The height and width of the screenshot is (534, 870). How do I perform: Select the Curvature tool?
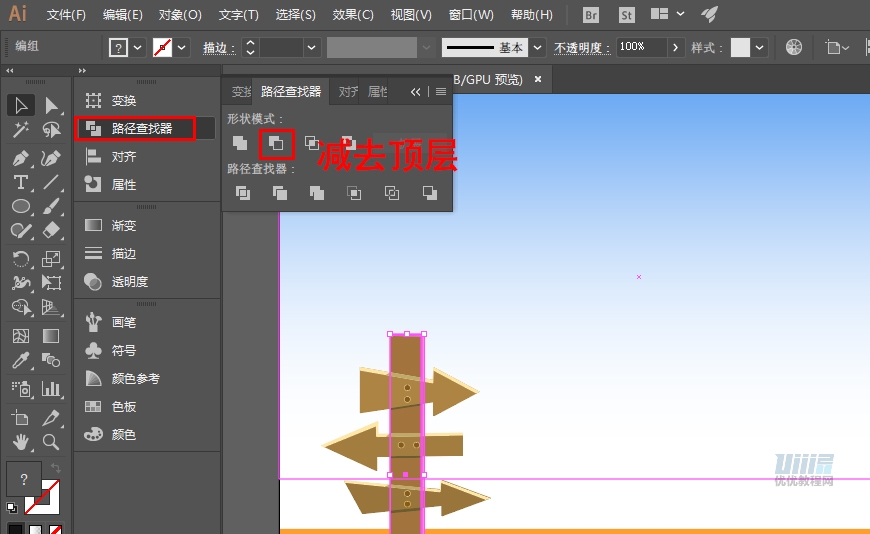pos(52,158)
